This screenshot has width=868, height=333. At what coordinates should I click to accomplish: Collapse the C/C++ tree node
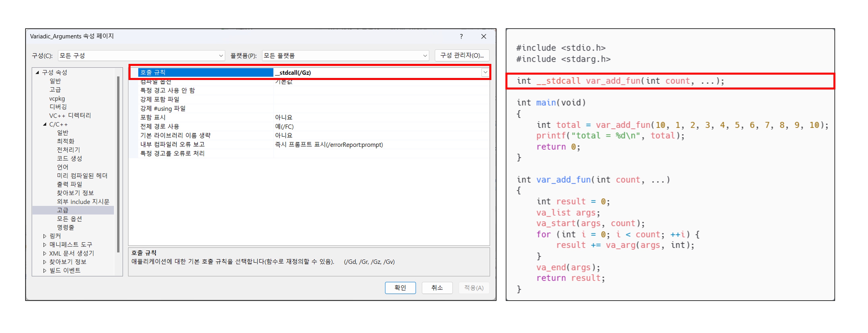pos(45,124)
